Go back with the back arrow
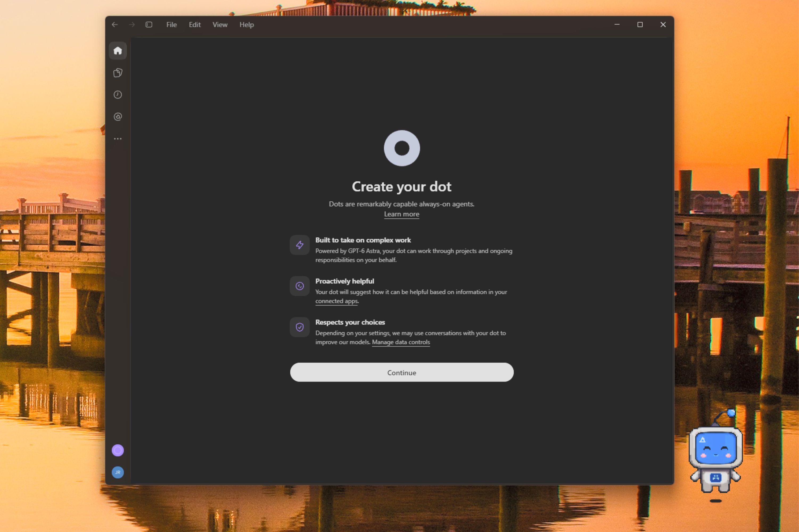 115,24
